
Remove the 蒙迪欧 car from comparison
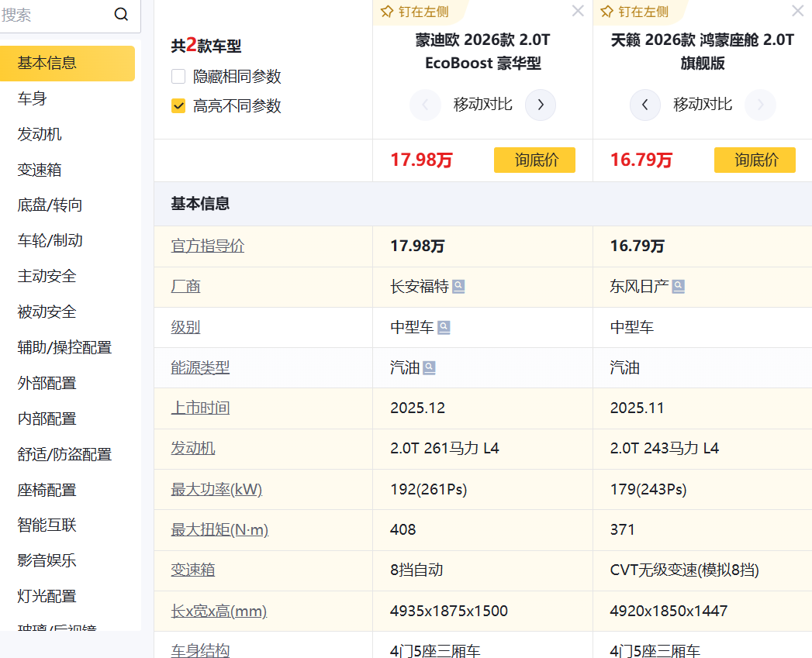pos(578,11)
